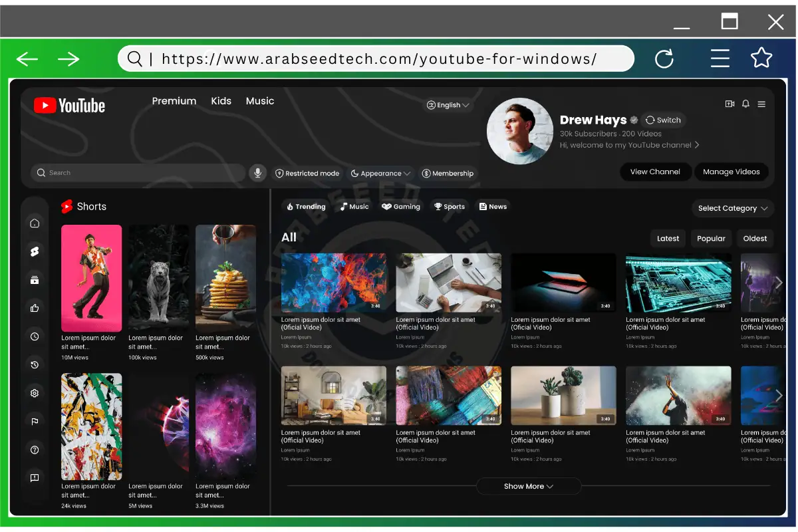
Task: Open Home from the left sidebar
Action: coord(35,223)
